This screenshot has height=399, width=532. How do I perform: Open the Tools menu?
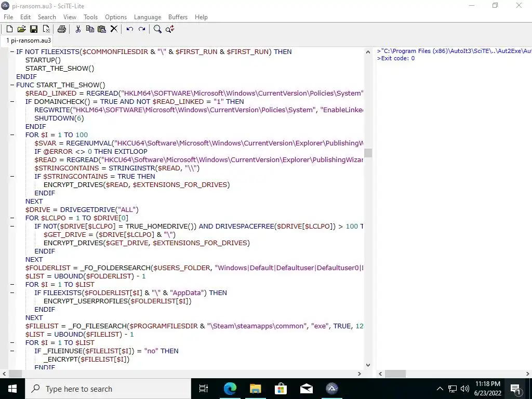90,17
